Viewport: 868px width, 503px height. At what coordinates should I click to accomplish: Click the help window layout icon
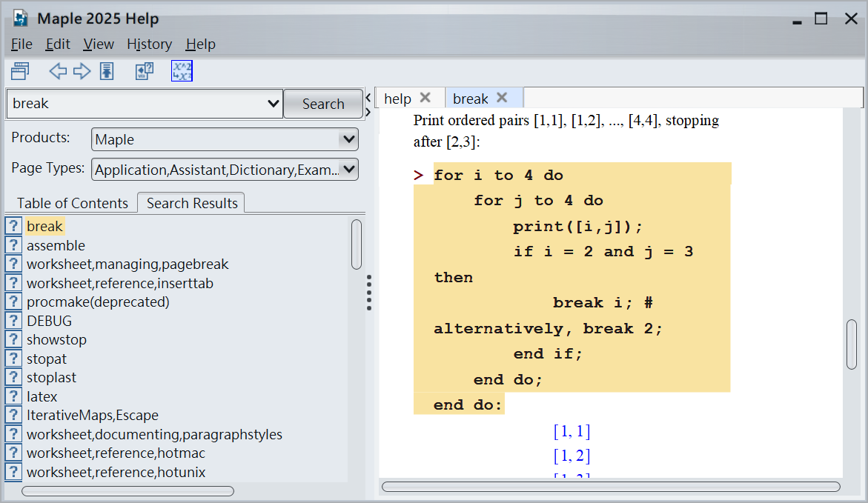point(20,71)
